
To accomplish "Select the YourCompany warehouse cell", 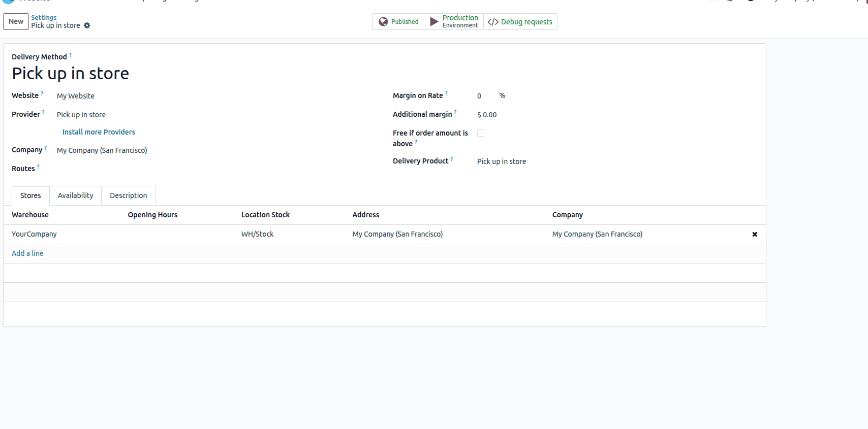I will (34, 234).
